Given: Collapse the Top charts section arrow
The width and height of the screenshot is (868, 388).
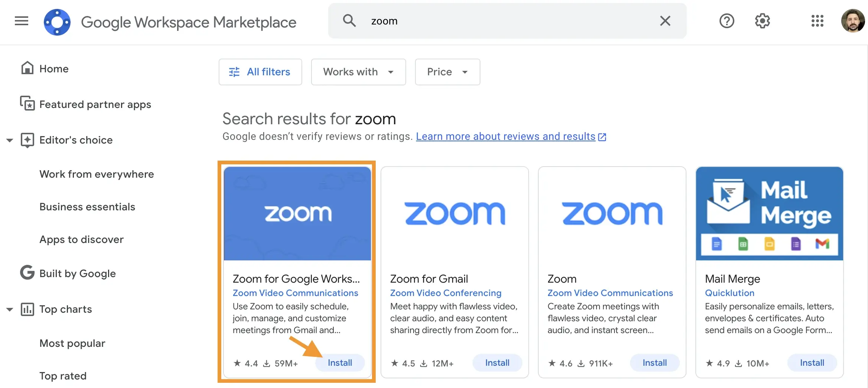Looking at the screenshot, I should [x=10, y=309].
